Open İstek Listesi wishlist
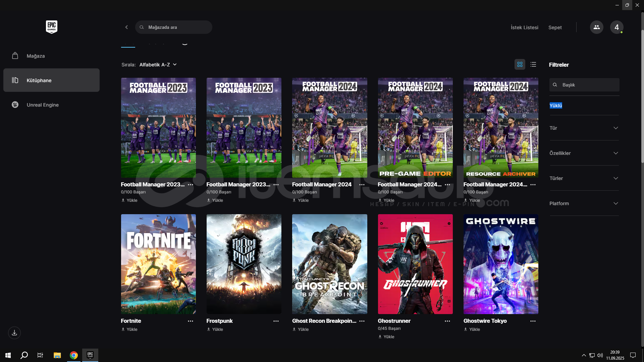This screenshot has width=644, height=362. point(524,27)
